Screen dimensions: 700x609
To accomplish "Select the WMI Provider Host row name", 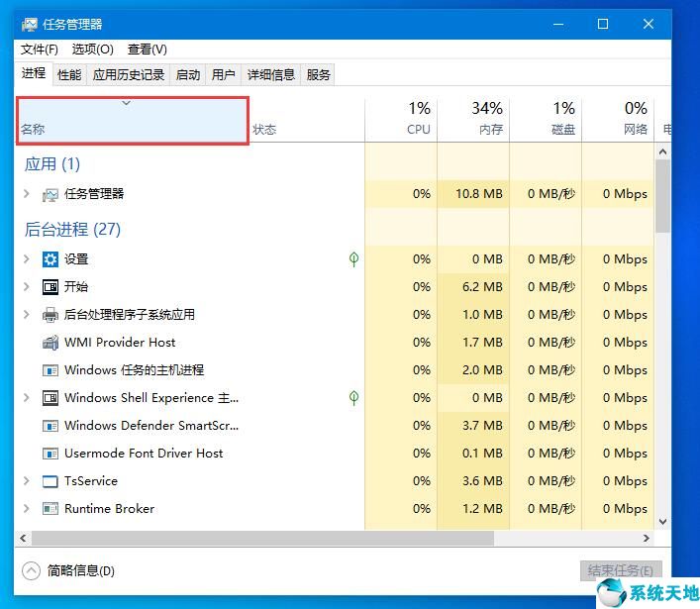I will click(120, 343).
